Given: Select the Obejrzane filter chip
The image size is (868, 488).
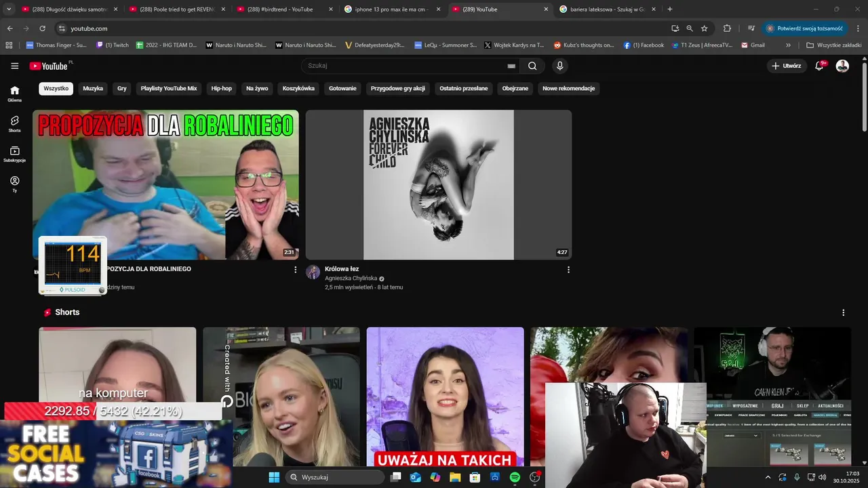Looking at the screenshot, I should pyautogui.click(x=515, y=88).
